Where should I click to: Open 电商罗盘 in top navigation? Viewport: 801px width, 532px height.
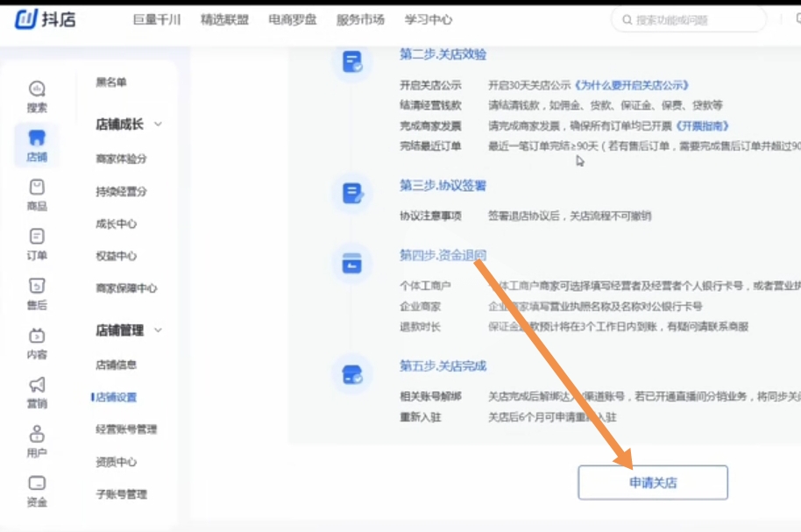(293, 20)
